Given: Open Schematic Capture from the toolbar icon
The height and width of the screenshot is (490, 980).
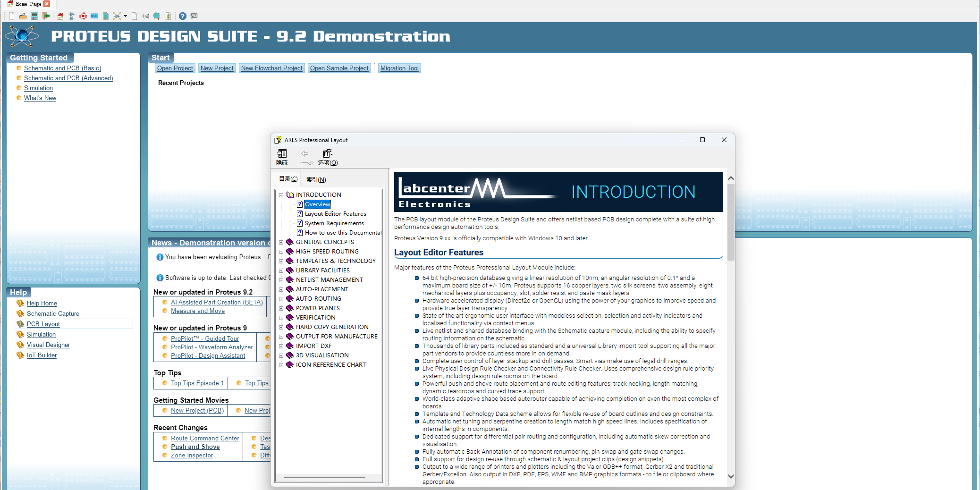Looking at the screenshot, I should [x=72, y=16].
